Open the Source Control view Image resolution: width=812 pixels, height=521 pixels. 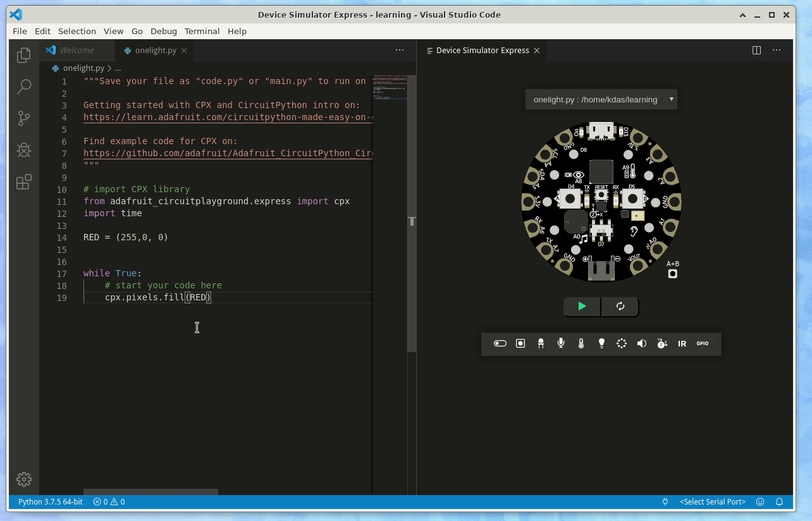[x=24, y=118]
